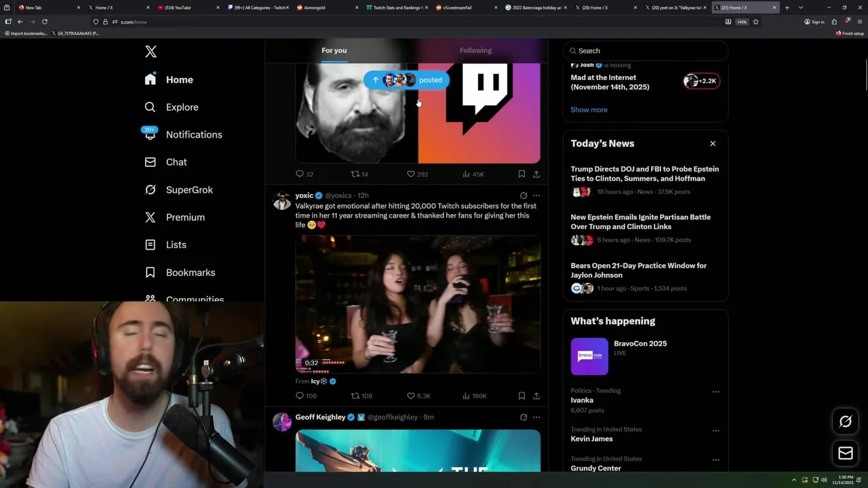The width and height of the screenshot is (868, 488).
Task: Open more options for Grundy Center trend
Action: point(715,460)
